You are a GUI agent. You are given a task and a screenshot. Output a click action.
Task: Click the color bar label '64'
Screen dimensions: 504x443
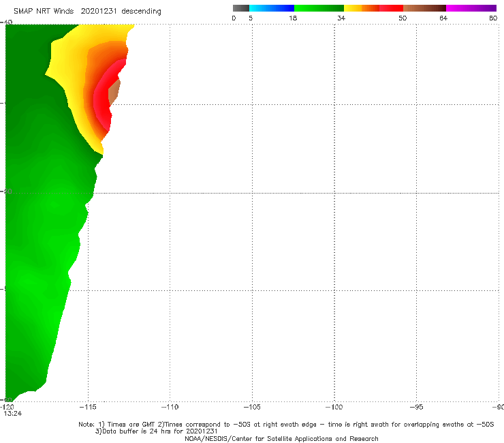coord(443,18)
